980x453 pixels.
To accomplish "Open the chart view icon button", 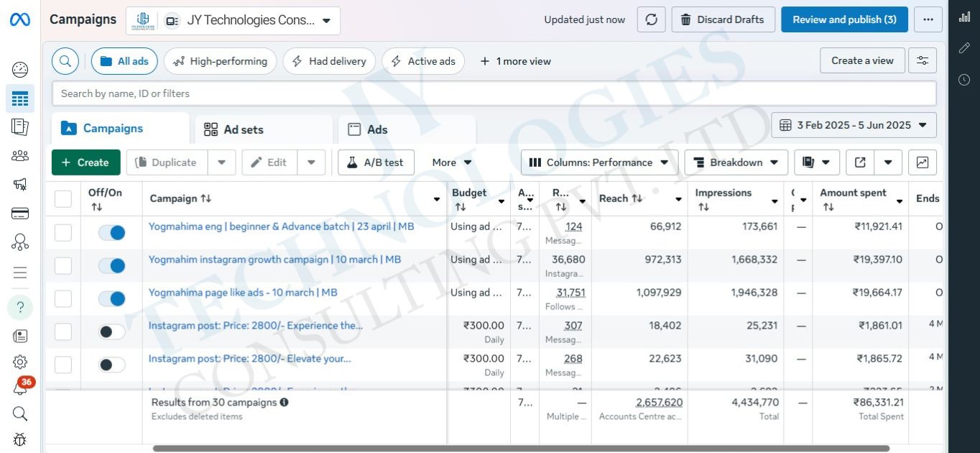I will 923,163.
